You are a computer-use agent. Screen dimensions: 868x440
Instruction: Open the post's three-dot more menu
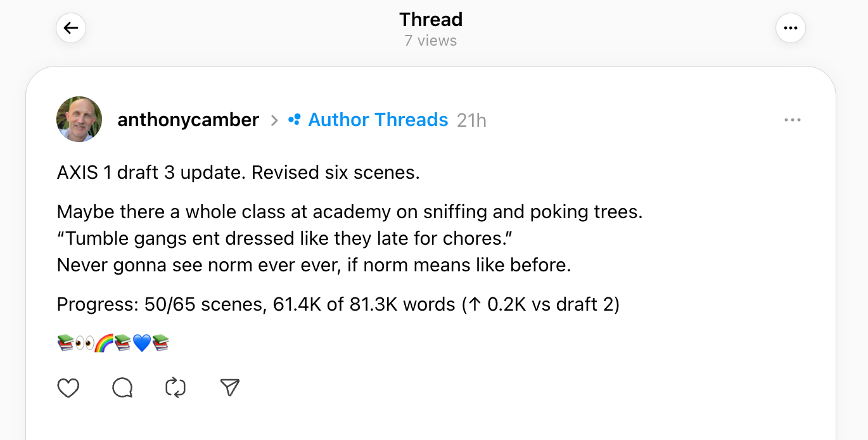pos(792,120)
